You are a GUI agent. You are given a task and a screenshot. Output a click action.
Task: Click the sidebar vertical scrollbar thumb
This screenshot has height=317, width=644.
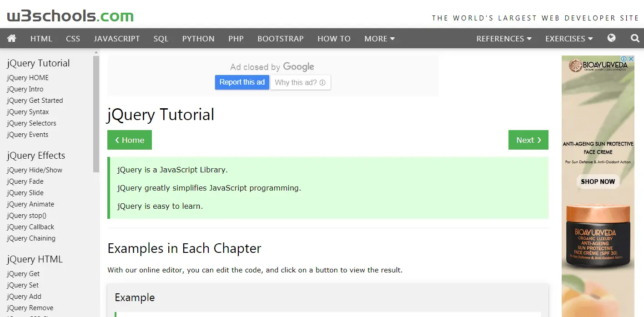(96, 114)
